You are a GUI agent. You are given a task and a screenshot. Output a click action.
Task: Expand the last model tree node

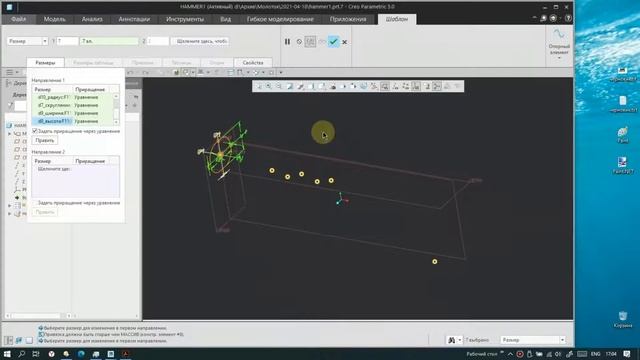click(x=10, y=213)
